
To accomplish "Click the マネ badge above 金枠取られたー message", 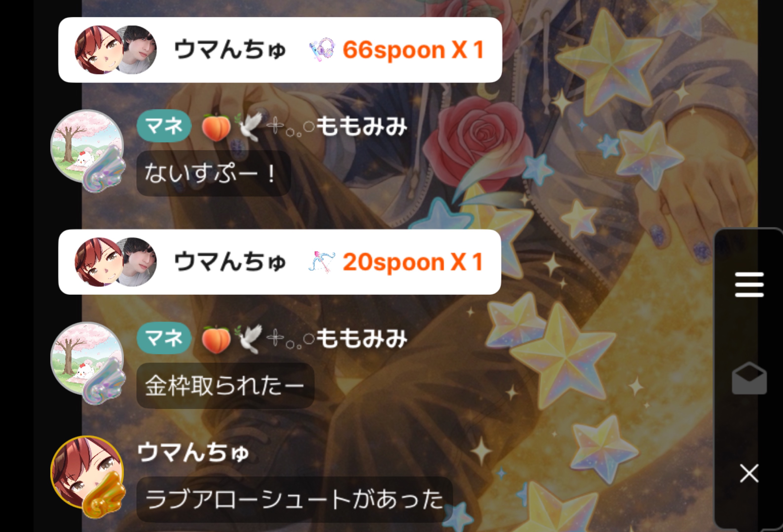I will [x=164, y=338].
